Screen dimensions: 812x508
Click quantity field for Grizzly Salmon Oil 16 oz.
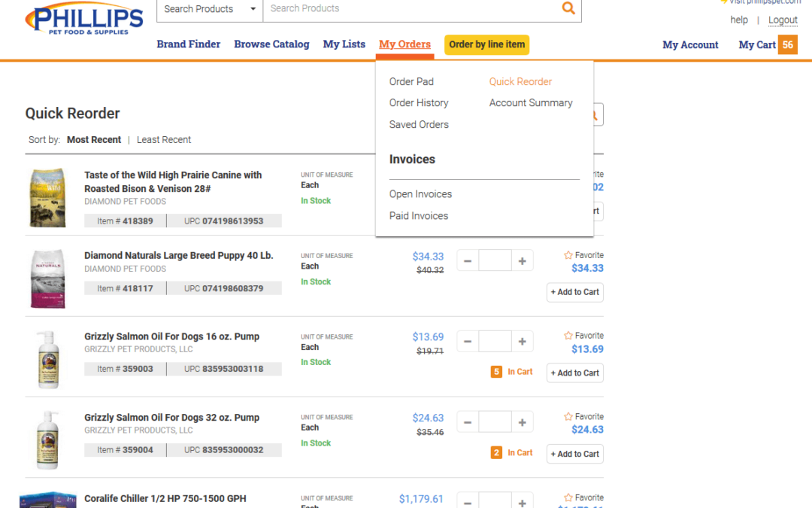coord(495,342)
